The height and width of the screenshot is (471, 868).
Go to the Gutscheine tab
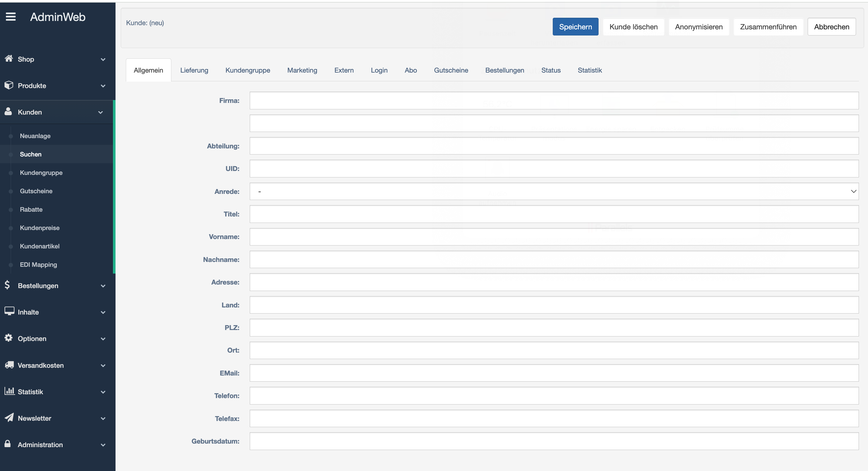[451, 70]
